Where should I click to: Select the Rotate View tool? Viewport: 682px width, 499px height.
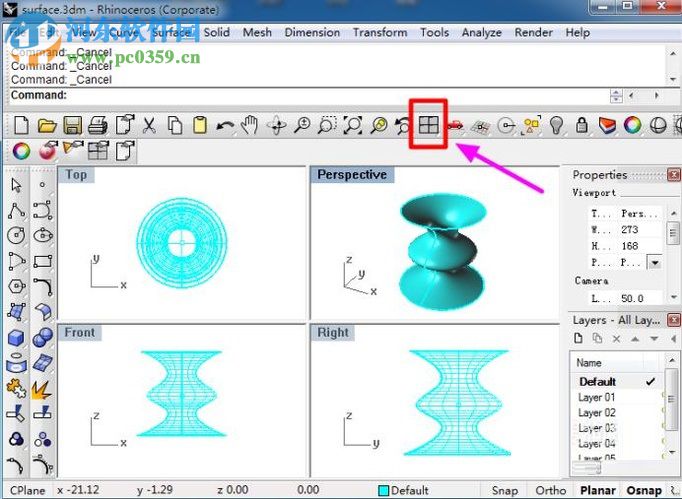click(x=277, y=126)
